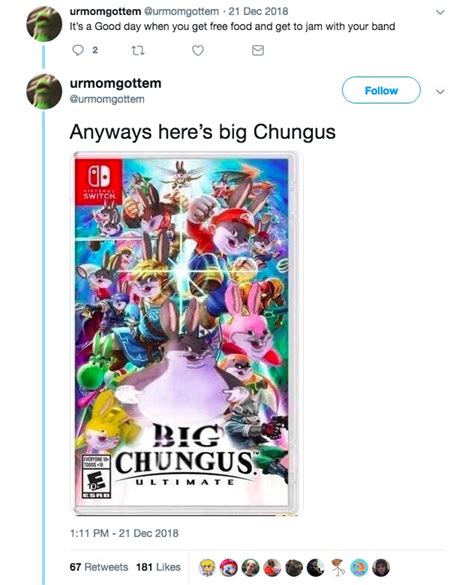Screen dimensions: 474x585
Task: Open the @urmomgottem handle link under the name
Action: coord(107,99)
